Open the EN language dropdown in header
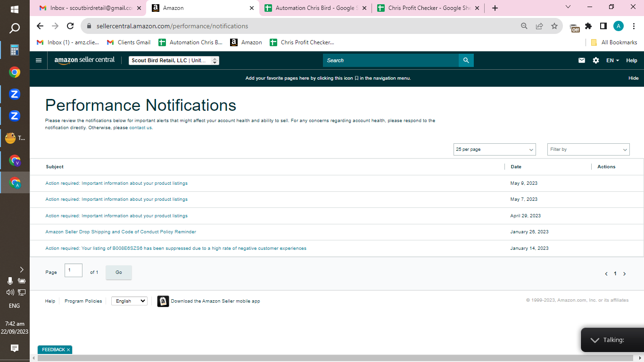644x362 pixels. click(x=612, y=60)
